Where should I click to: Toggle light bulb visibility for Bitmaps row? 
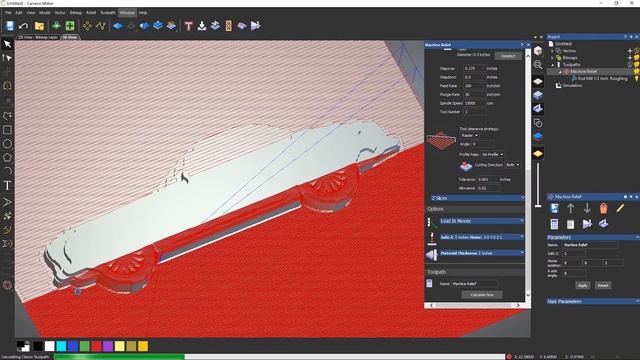(x=636, y=58)
